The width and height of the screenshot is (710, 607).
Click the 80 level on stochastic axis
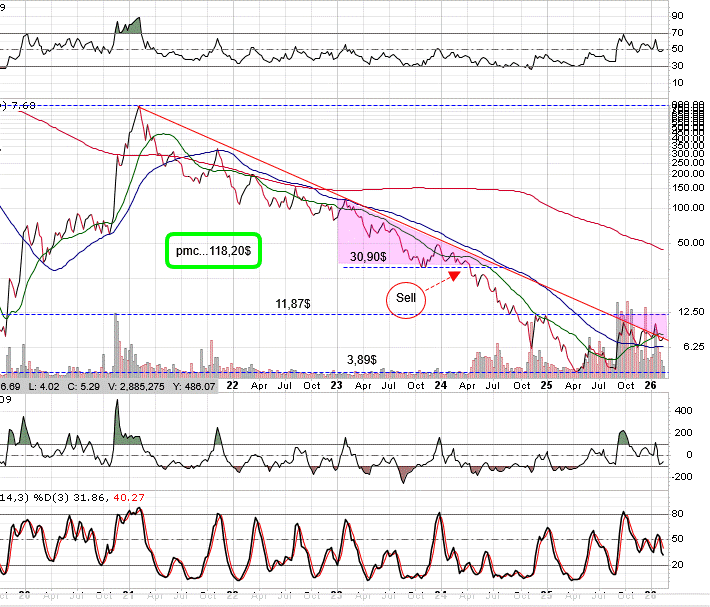677,513
